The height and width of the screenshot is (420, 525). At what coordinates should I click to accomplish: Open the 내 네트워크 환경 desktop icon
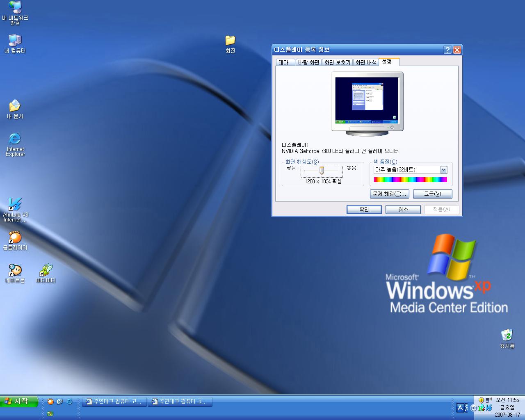click(15, 13)
